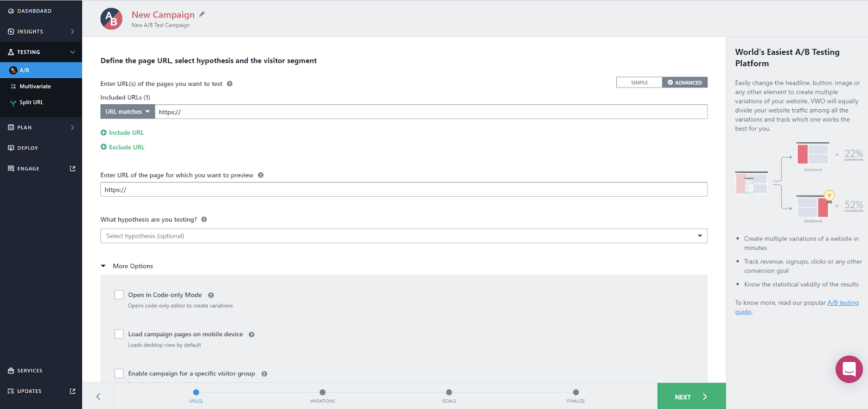The width and height of the screenshot is (868, 409).
Task: Check Load campaign pages on mobile device
Action: 119,334
